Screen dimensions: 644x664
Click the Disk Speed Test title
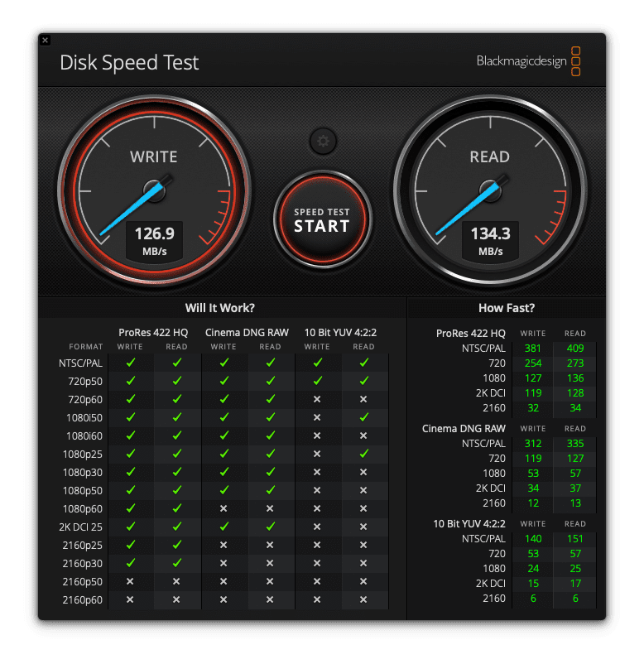(x=128, y=63)
